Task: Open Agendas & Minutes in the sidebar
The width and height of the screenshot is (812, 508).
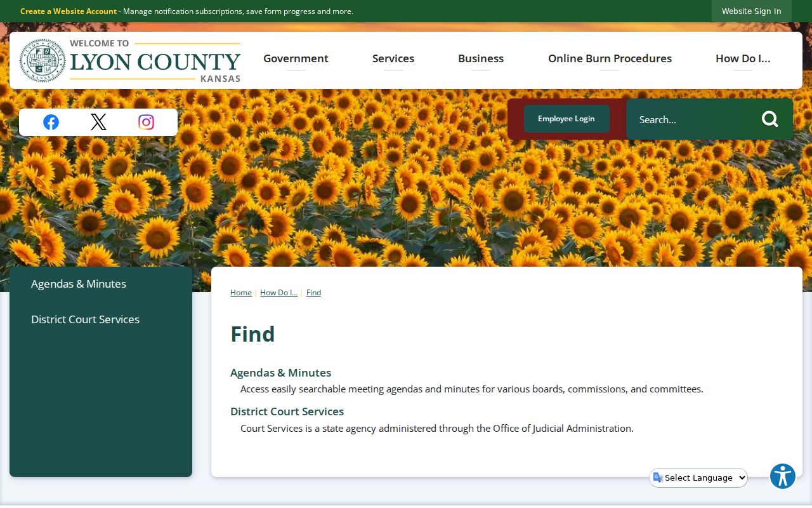Action: [x=101, y=284]
